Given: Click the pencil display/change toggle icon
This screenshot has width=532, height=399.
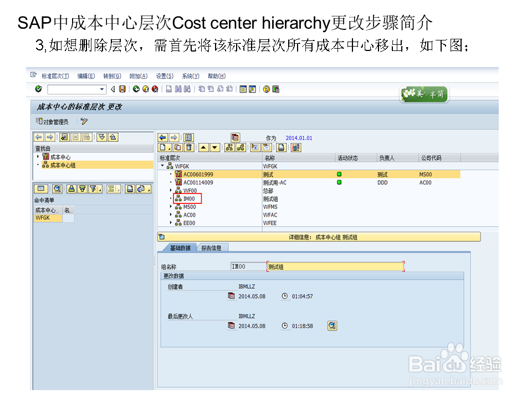Looking at the screenshot, I should pos(84,121).
